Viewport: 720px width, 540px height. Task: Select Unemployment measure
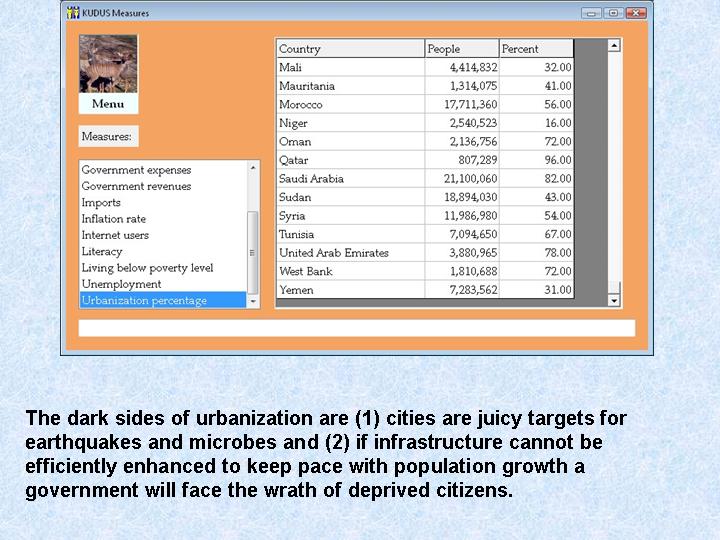point(121,284)
